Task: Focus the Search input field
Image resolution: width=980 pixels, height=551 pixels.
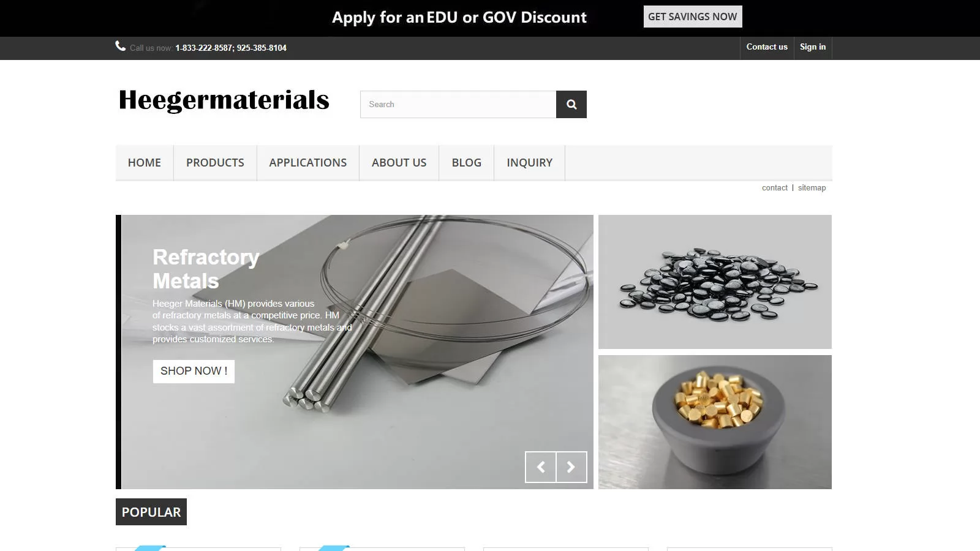Action: pos(458,104)
